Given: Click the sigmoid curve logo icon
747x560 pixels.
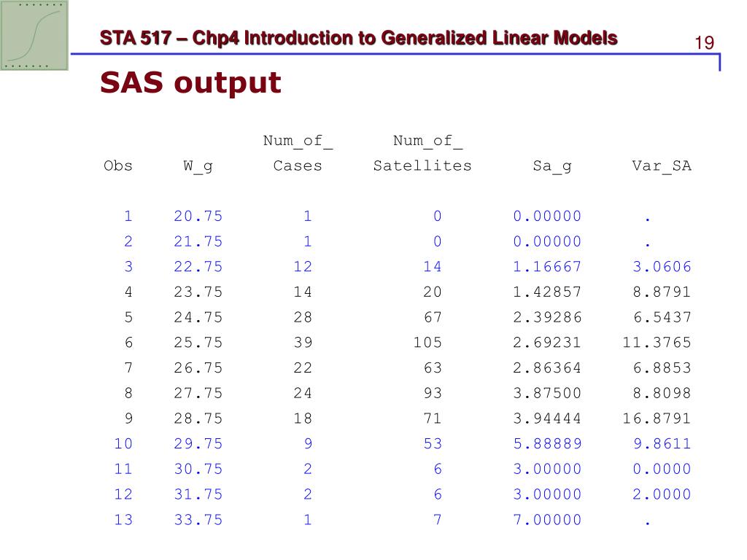Looking at the screenshot, I should [x=34, y=35].
